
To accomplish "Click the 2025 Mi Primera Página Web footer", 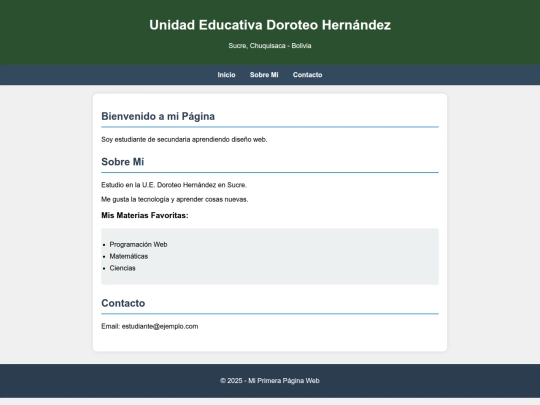I will pyautogui.click(x=270, y=381).
